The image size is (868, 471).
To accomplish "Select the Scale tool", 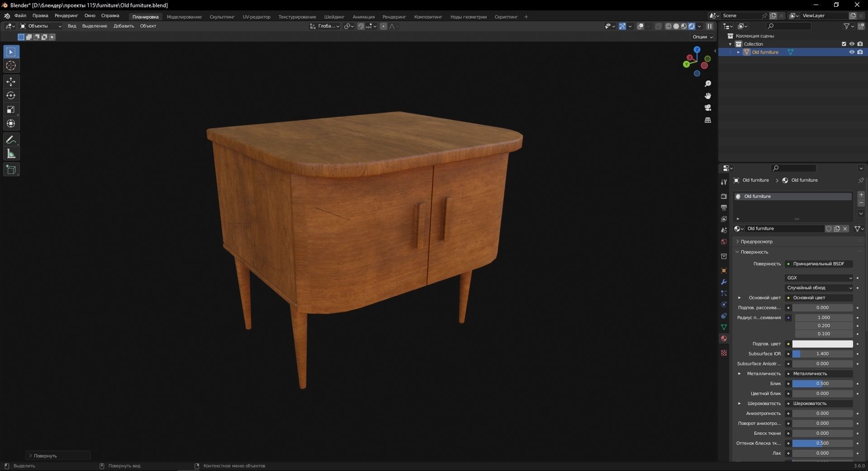I will coord(11,110).
